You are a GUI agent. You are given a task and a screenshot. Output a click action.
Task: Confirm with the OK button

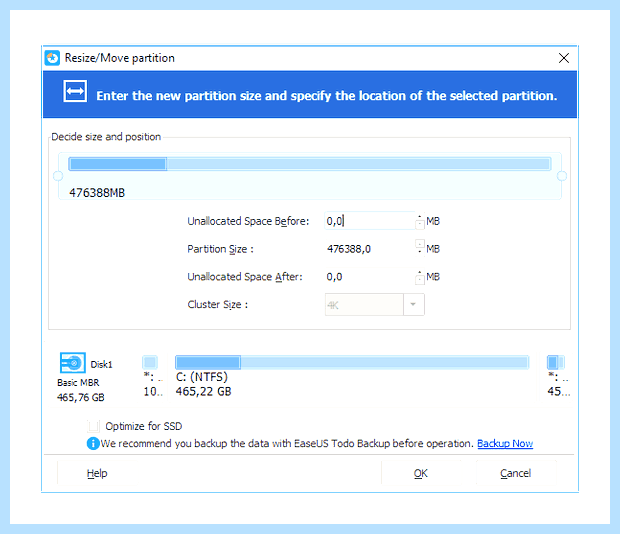click(421, 473)
